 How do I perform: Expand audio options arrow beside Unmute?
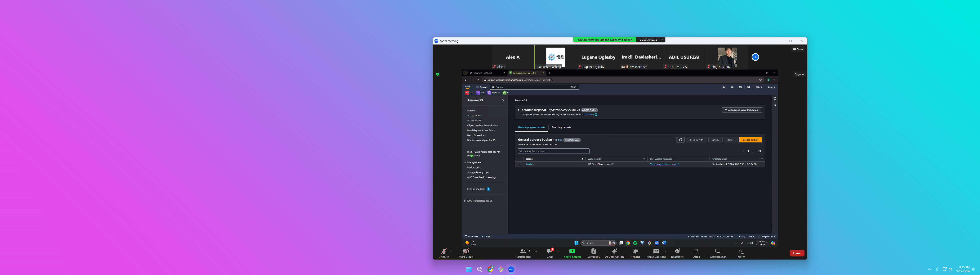451,251
